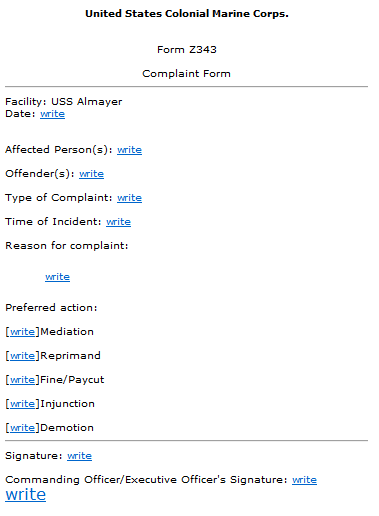
Task: Fill in Affected Person(s) write field
Action: point(129,150)
